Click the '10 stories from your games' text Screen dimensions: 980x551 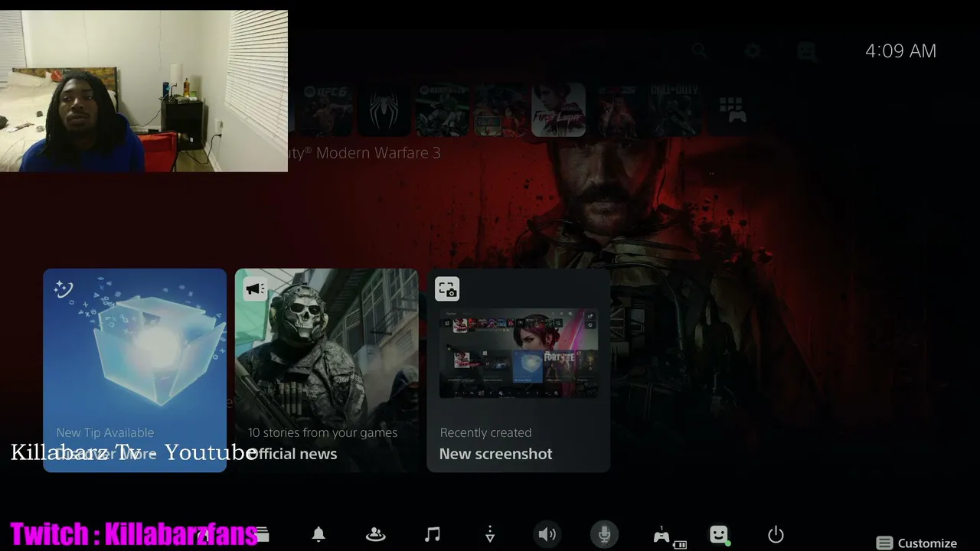[322, 432]
